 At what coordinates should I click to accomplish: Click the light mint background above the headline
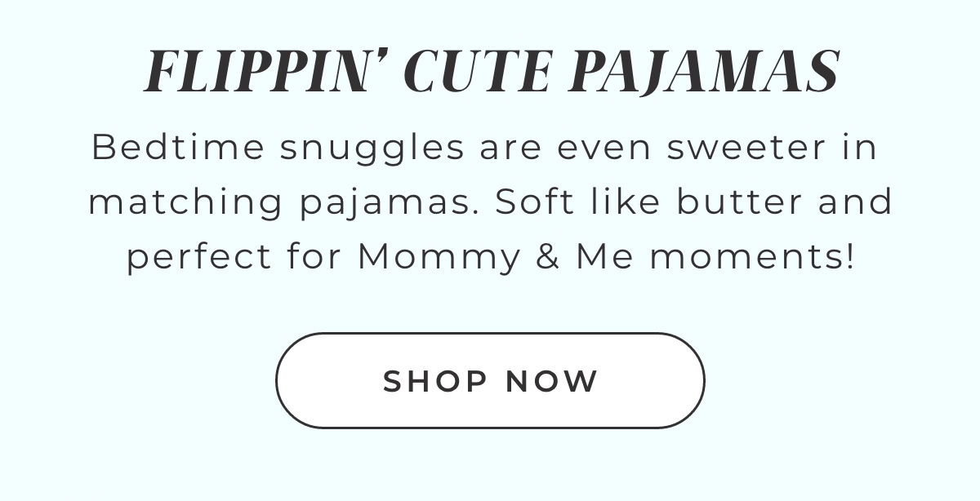[490, 20]
